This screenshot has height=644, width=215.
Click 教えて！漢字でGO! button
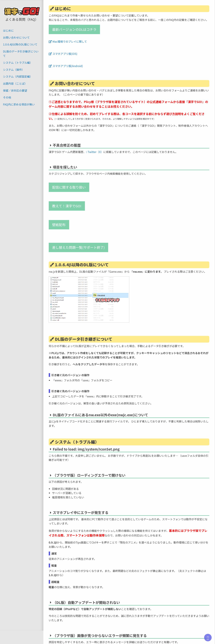pos(67,206)
